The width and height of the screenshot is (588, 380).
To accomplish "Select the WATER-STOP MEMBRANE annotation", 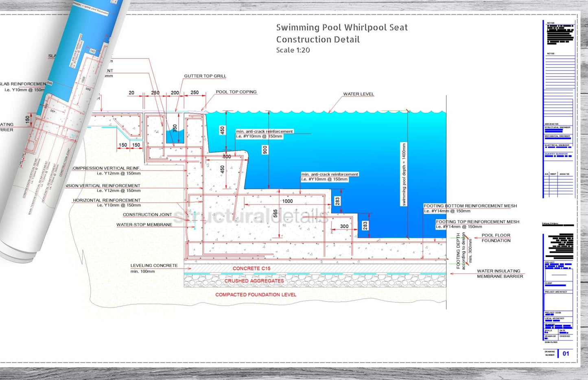I will coord(144,225).
